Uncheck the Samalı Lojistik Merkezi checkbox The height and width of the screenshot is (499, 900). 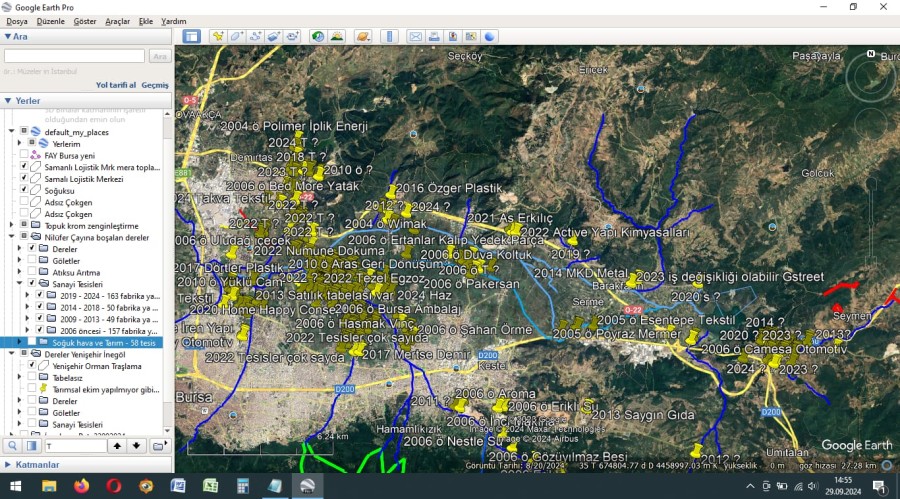pos(24,179)
